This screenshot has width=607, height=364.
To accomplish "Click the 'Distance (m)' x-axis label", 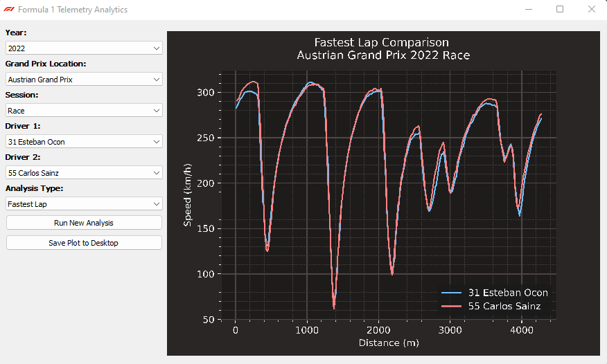I will [x=389, y=343].
